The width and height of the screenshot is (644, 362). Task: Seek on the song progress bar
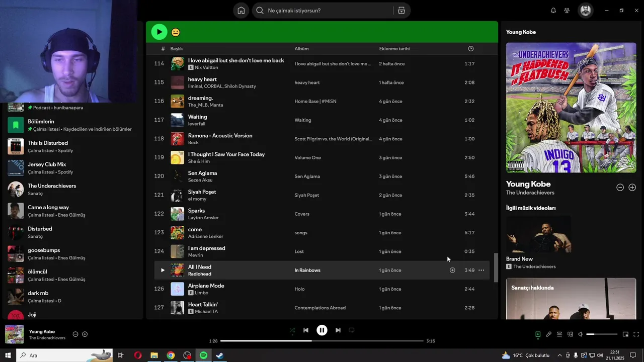(322, 341)
